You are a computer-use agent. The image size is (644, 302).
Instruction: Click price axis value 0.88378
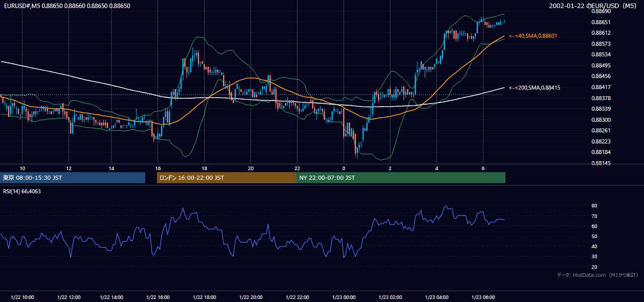point(601,98)
